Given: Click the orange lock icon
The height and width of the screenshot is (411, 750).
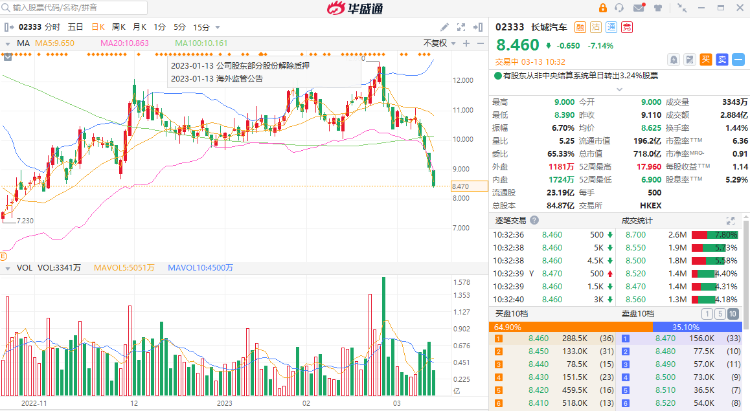Looking at the screenshot, I should pos(603,8).
